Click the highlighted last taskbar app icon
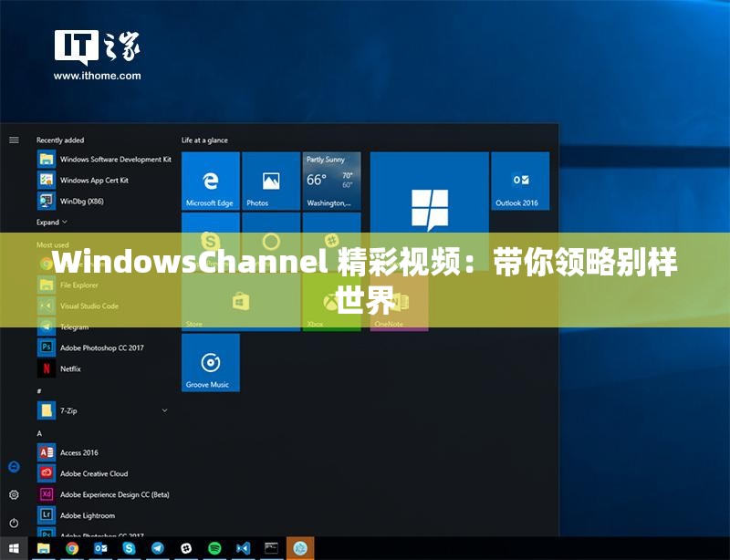This screenshot has height=560, width=730. click(300, 548)
